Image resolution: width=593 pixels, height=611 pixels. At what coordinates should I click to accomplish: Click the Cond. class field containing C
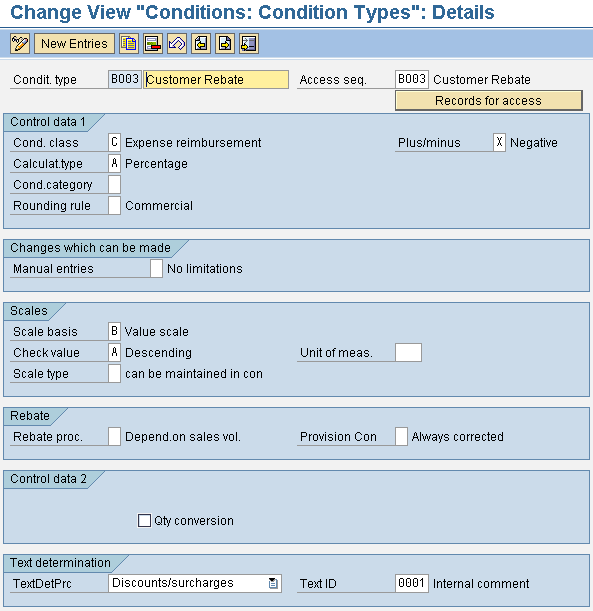point(114,142)
